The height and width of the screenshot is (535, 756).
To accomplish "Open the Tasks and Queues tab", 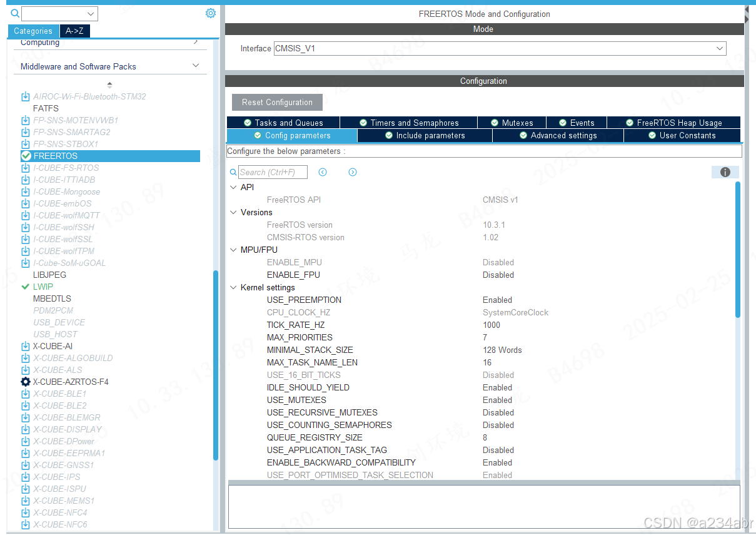I will point(283,123).
